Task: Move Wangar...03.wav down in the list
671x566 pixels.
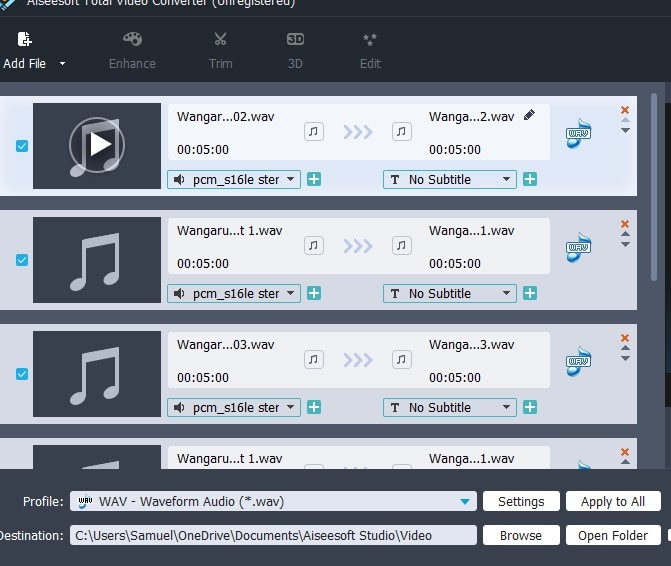Action: point(625,359)
